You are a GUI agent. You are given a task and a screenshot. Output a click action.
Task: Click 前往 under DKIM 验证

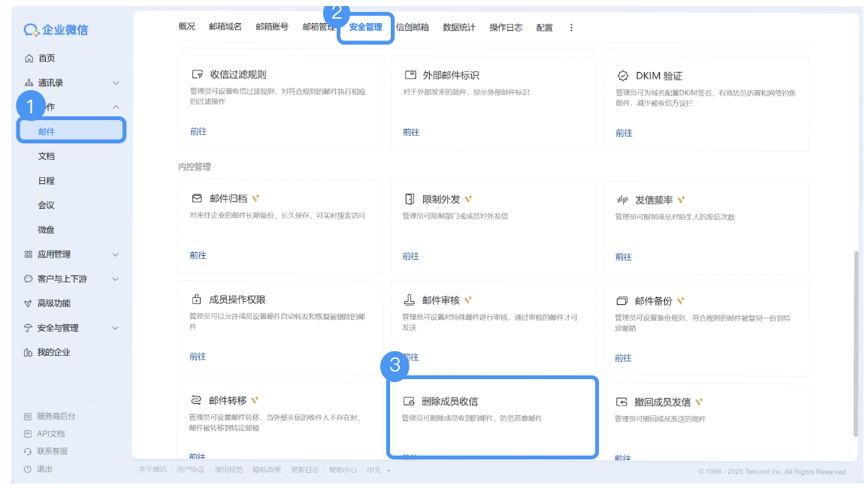click(624, 133)
